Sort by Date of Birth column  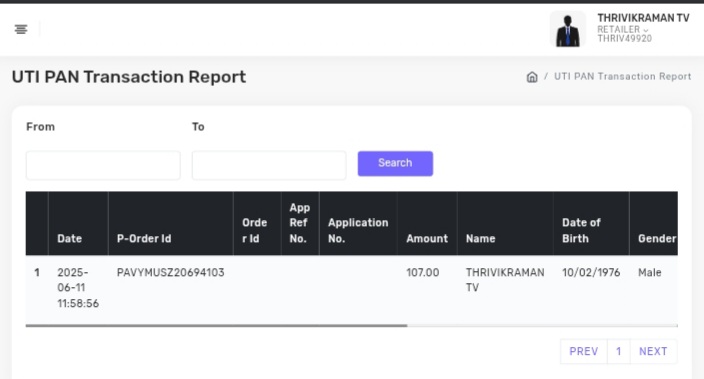coord(581,230)
